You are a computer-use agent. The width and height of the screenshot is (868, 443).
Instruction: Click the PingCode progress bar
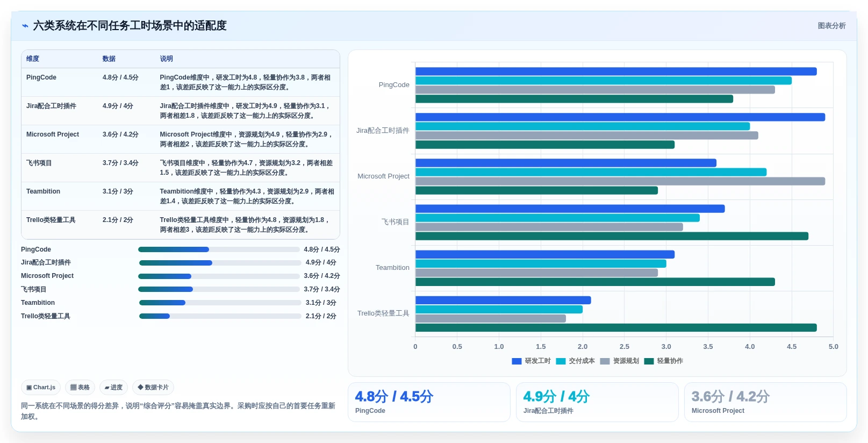tap(219, 249)
